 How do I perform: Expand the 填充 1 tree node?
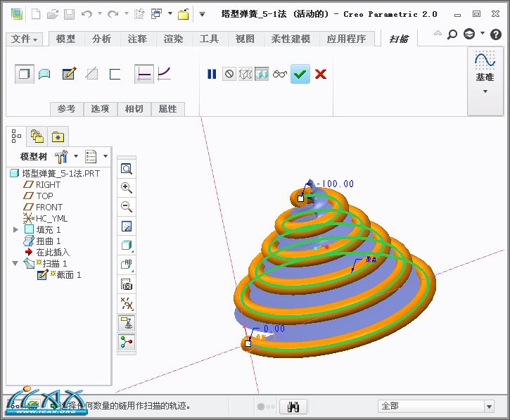point(15,229)
